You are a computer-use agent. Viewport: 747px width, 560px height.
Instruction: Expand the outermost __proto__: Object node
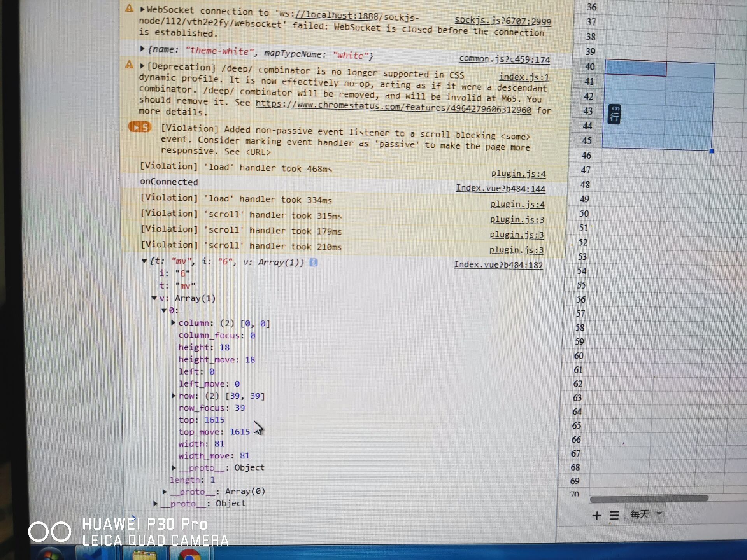155,504
